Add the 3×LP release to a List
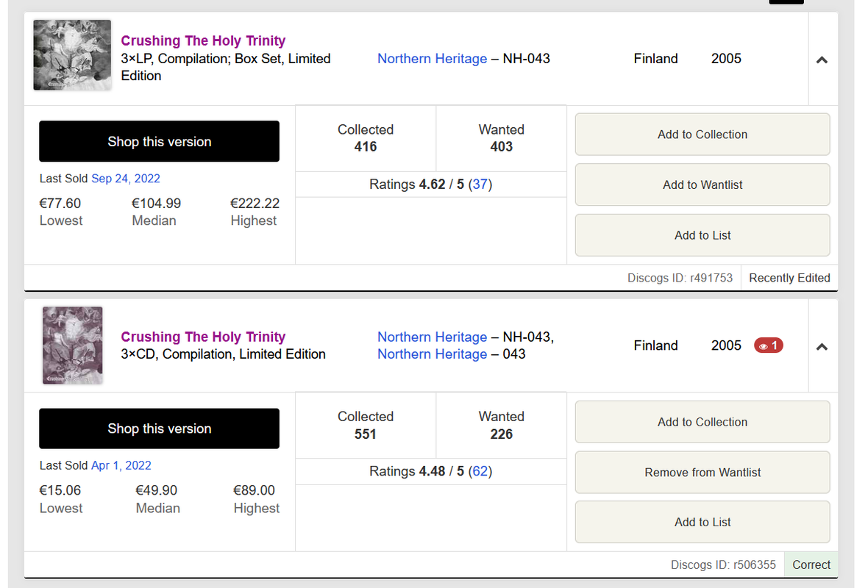Viewport: 868px width, 588px height. (702, 235)
